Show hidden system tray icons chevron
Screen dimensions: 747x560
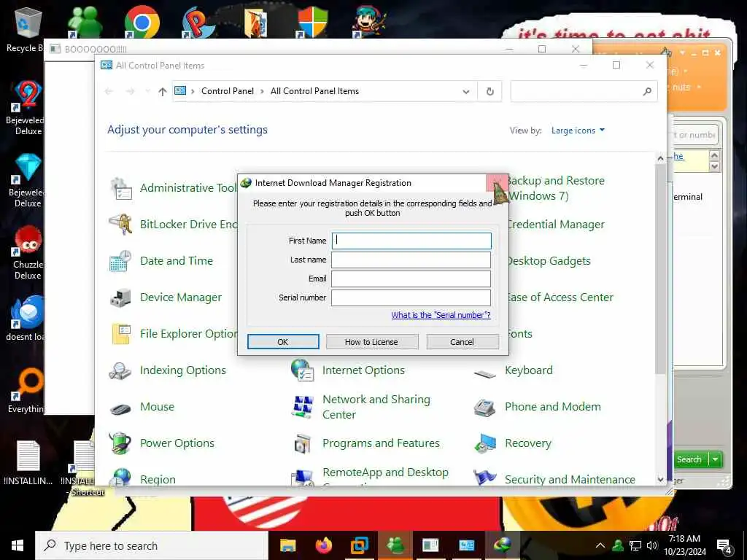click(600, 545)
